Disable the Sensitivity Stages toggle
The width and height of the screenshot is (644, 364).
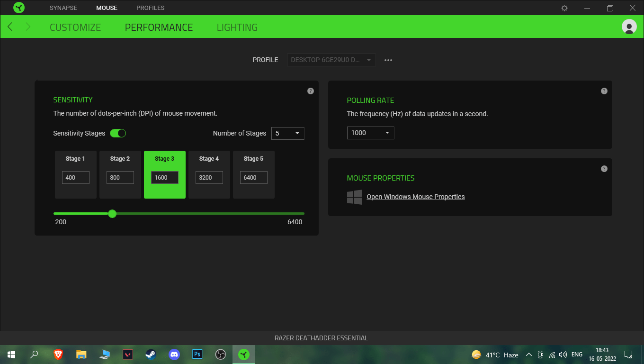pyautogui.click(x=118, y=133)
